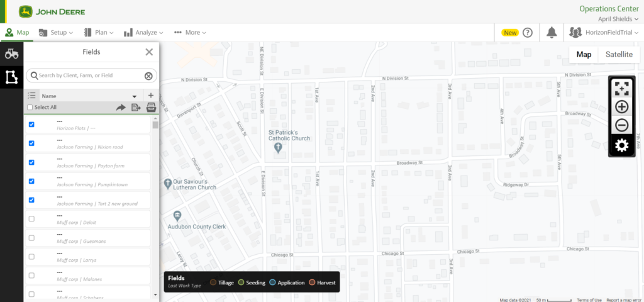The height and width of the screenshot is (302, 644).
Task: Check the Select All checkbox
Action: point(30,107)
